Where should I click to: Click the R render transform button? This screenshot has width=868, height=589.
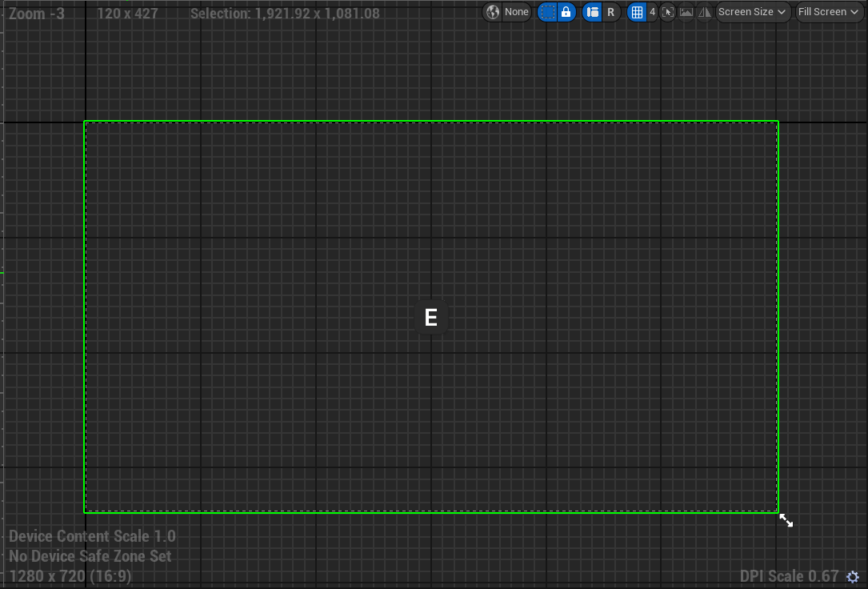tap(610, 12)
